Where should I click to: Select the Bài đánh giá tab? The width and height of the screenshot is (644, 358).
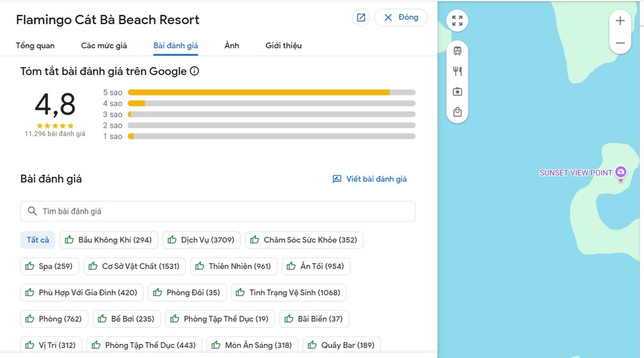[x=176, y=46]
